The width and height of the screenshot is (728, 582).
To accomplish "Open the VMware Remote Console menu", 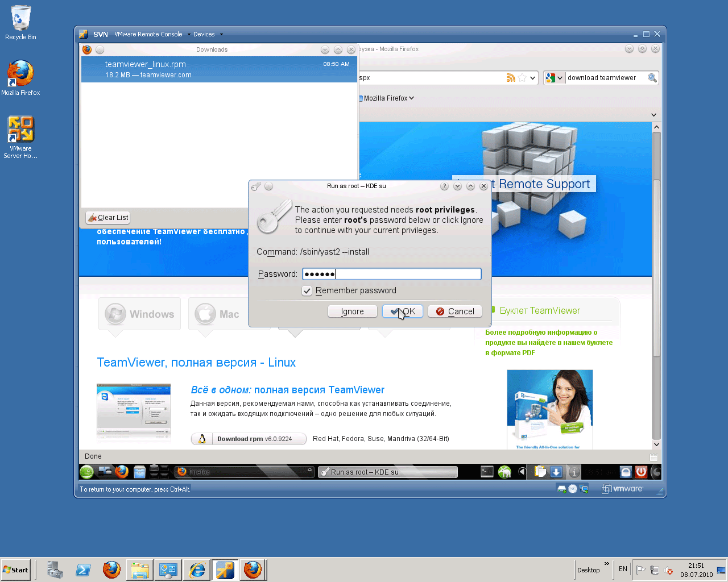I will (x=152, y=34).
